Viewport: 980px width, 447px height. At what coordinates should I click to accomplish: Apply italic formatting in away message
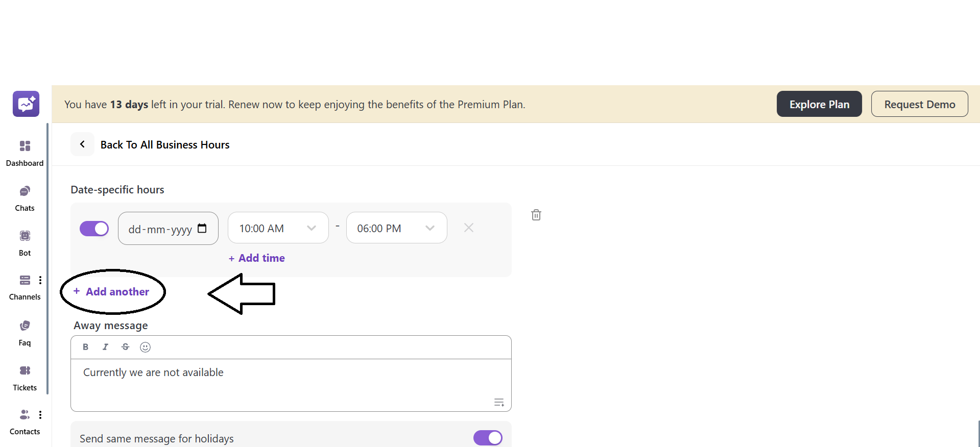(105, 347)
